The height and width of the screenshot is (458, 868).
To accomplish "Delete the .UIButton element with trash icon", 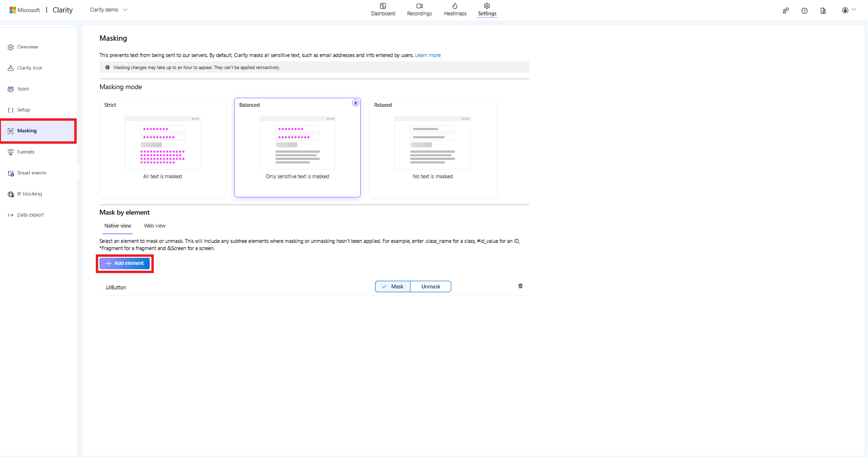I will [x=520, y=286].
